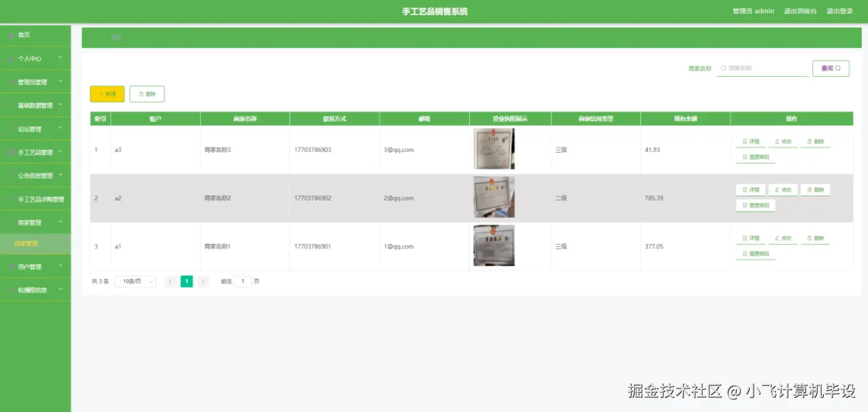
Task: Click 修改 edit for merchant a1
Action: (783, 239)
